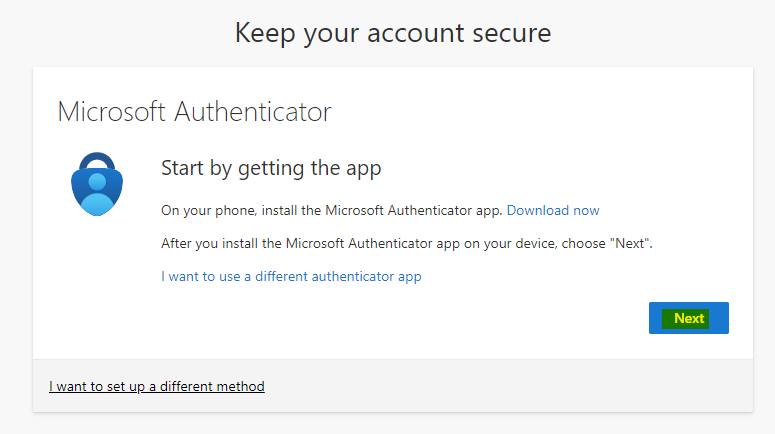Click the Keep your account secure heading

393,33
